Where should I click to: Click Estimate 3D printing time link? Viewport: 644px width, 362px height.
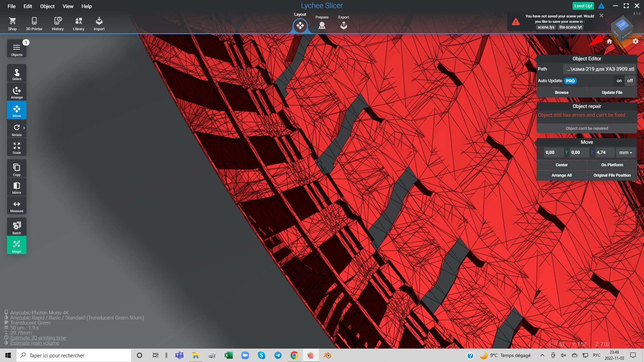pos(38,338)
